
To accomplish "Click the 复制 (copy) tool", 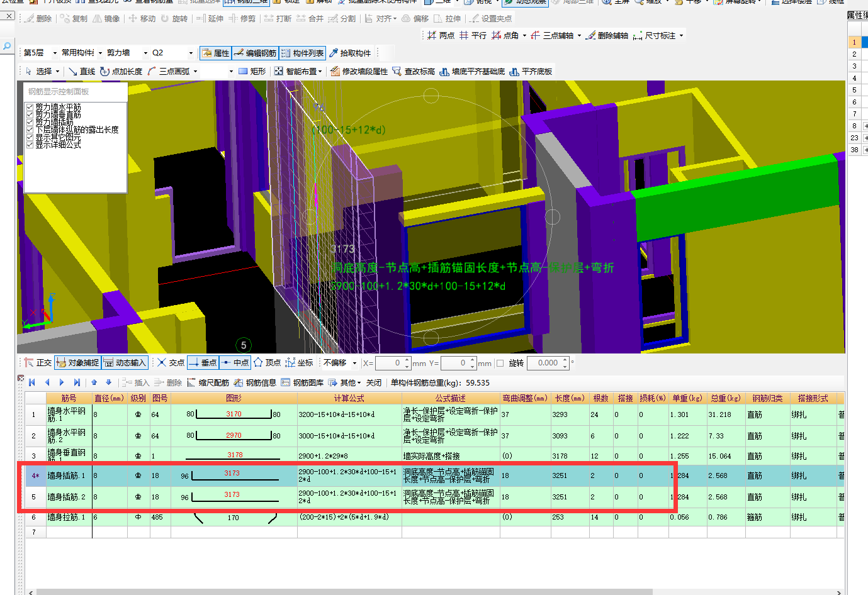I will pyautogui.click(x=74, y=19).
